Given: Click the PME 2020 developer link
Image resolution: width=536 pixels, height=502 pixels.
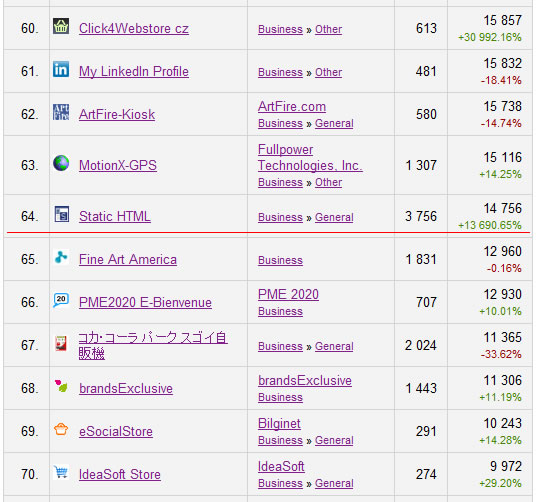Looking at the screenshot, I should pyautogui.click(x=289, y=295).
